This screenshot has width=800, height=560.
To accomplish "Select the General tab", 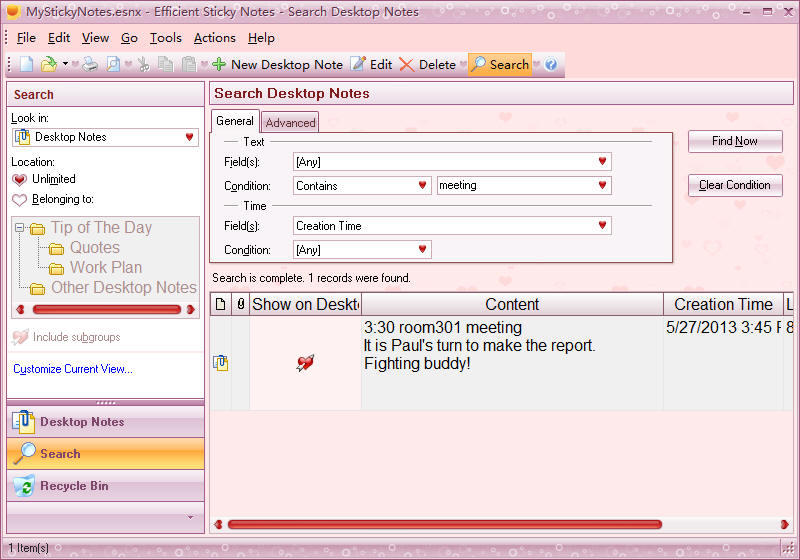I will [235, 121].
